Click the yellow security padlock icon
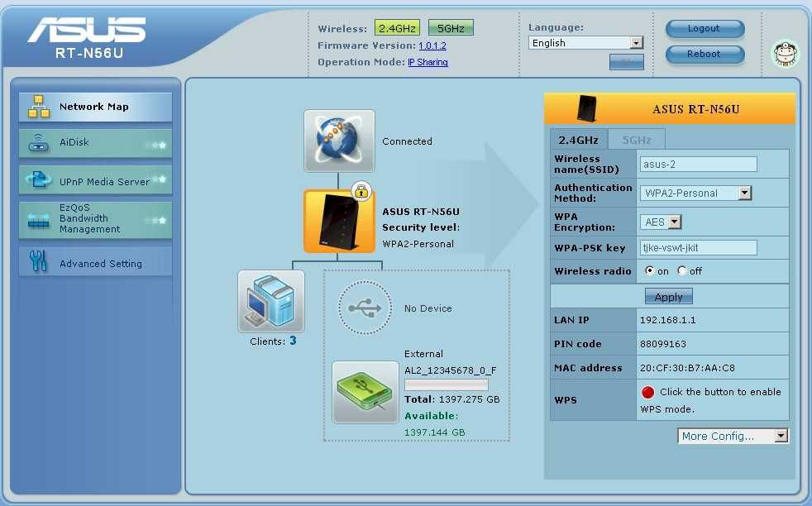 pos(361,191)
